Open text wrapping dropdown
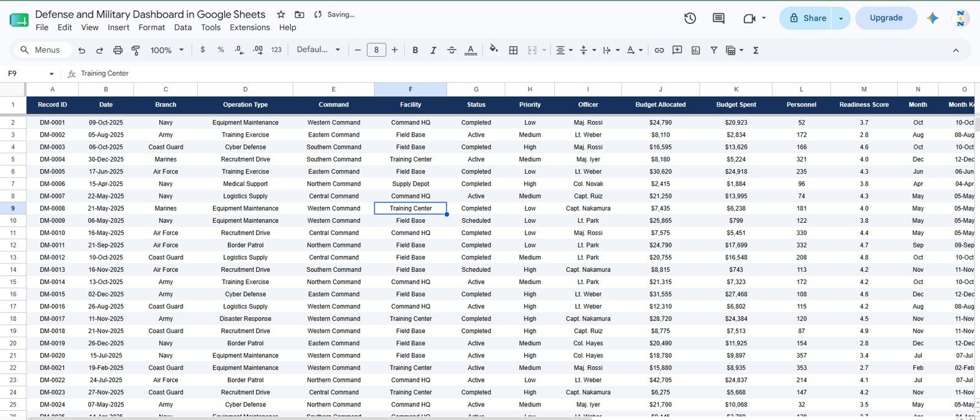The image size is (980, 420). pyautogui.click(x=611, y=50)
